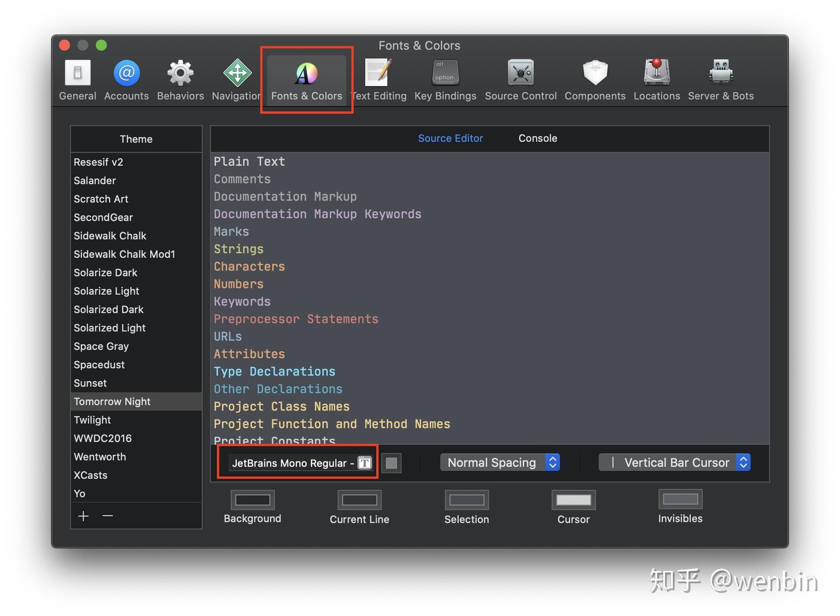
Task: Open the Background color well
Action: pyautogui.click(x=253, y=500)
